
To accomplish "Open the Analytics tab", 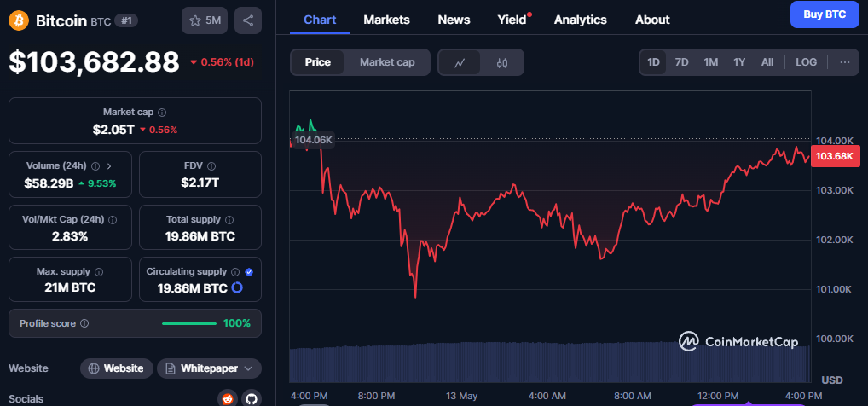I will click(580, 20).
